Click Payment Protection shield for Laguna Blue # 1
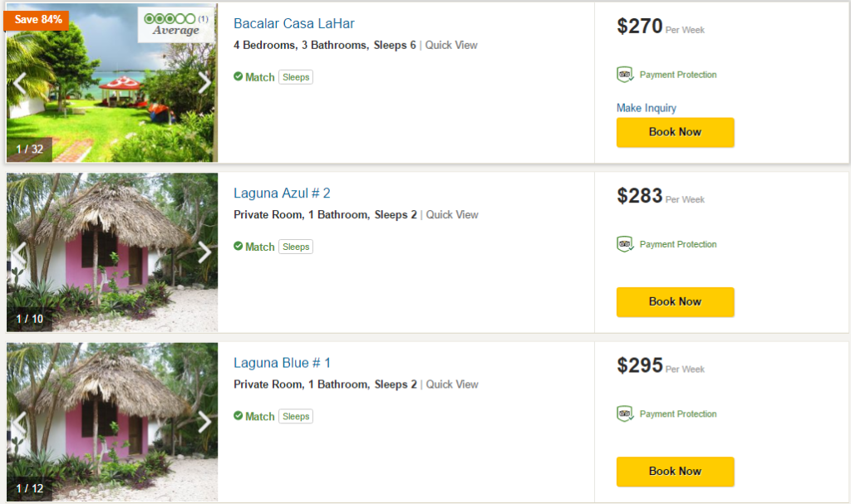The width and height of the screenshot is (851, 504). 625,413
